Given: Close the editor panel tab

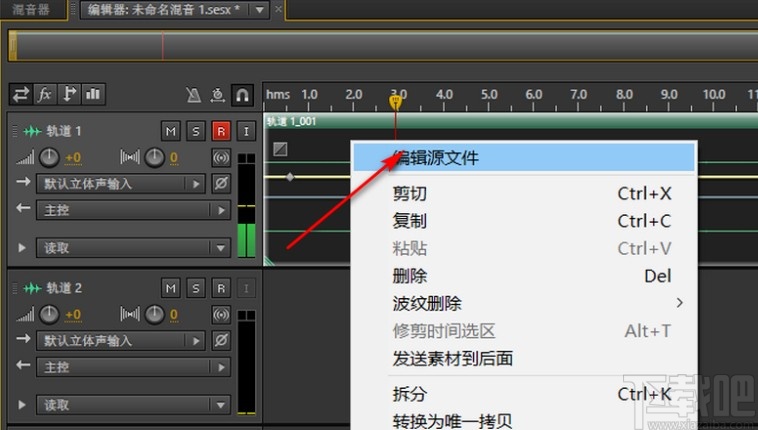Looking at the screenshot, I should pos(278,9).
